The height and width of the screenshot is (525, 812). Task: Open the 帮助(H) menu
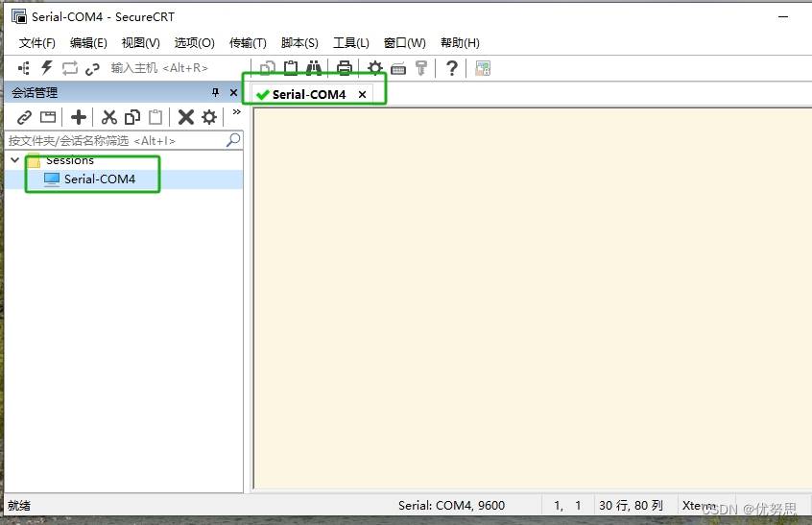pyautogui.click(x=460, y=43)
